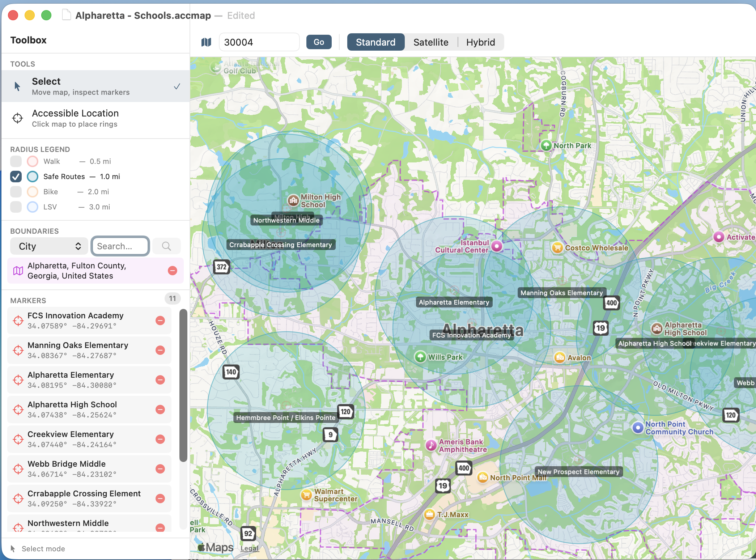Screen dimensions: 756x560
Task: Click the Manning Oaks Elementary map label
Action: tap(562, 293)
